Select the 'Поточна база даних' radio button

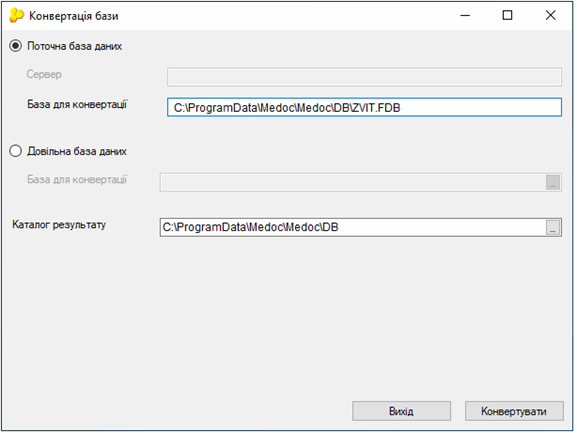(15, 46)
